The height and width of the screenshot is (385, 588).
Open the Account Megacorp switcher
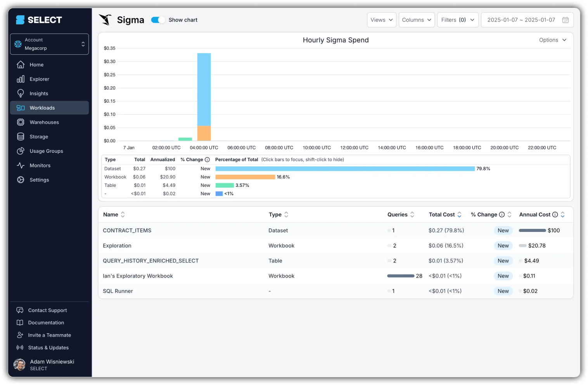[x=49, y=44]
